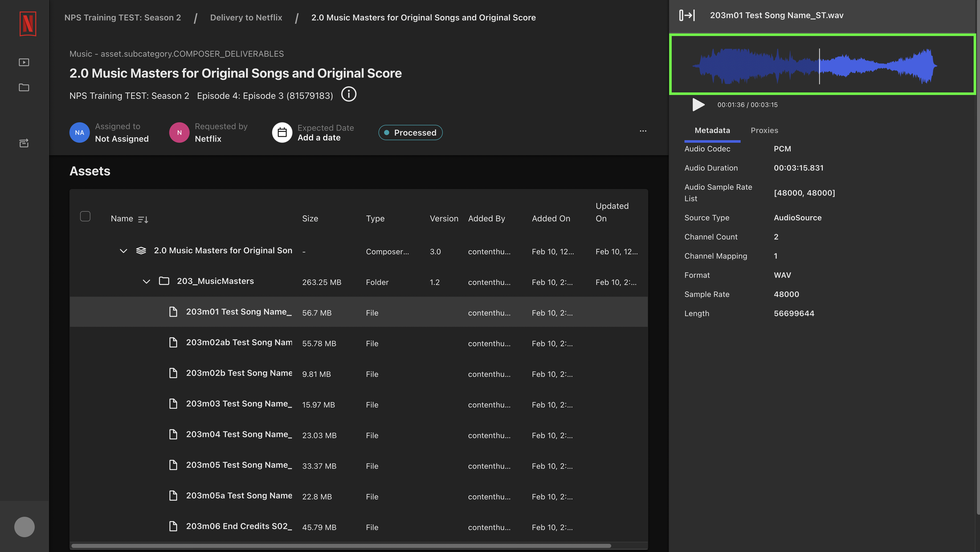This screenshot has width=980, height=552.
Task: Select 203m02b Test Song Name row
Action: 359,373
